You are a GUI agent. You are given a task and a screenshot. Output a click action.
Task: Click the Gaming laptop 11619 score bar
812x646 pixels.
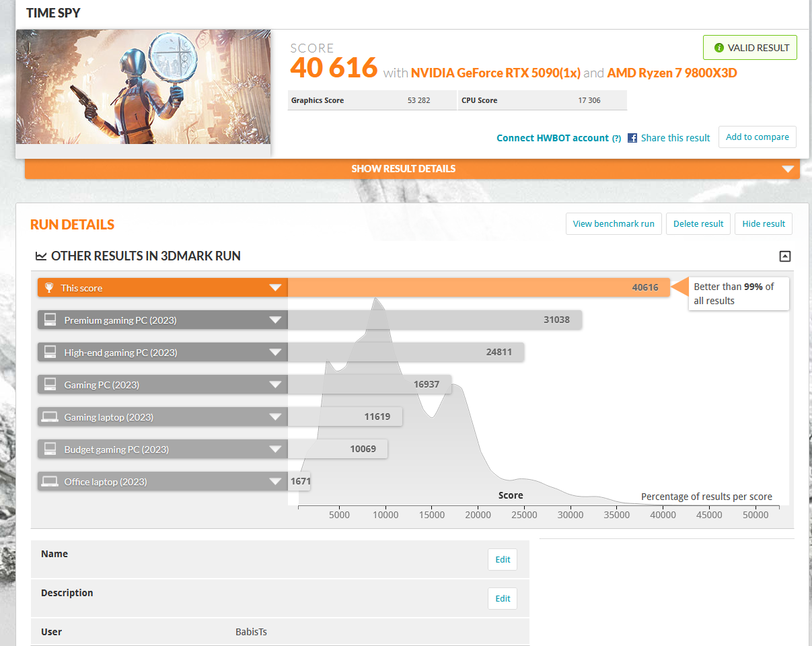point(345,417)
